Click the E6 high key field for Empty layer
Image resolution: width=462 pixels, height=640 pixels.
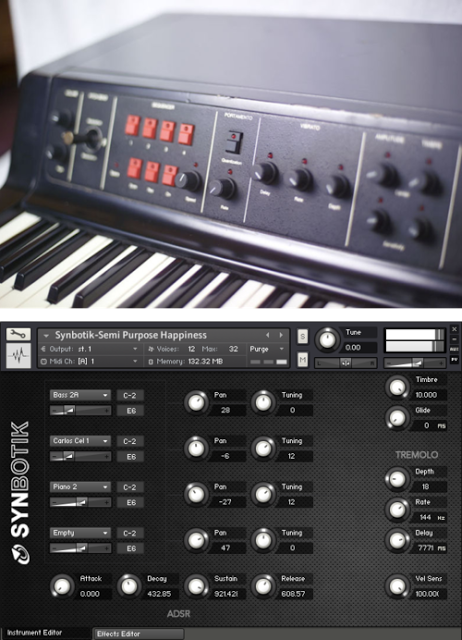pos(131,549)
